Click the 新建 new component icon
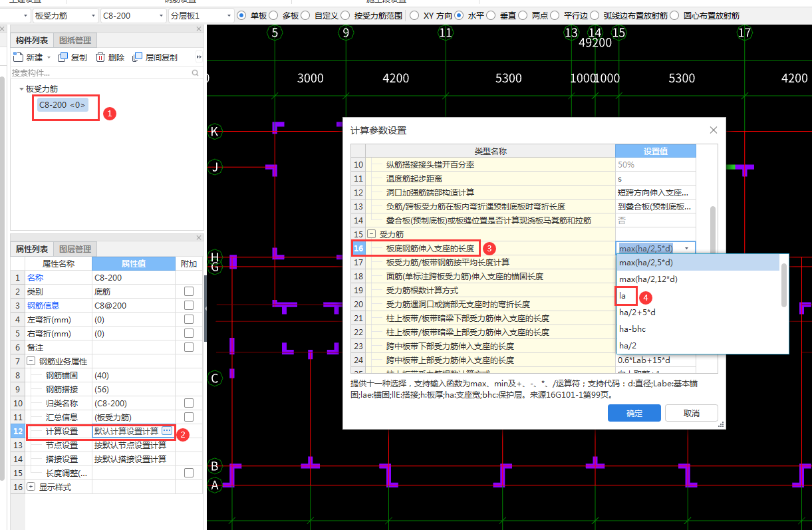 [19, 57]
